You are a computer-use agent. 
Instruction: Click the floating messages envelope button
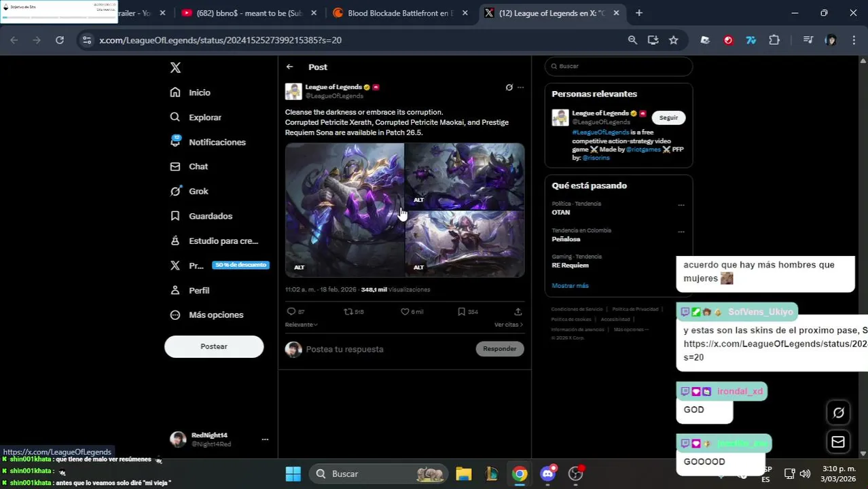(x=838, y=442)
